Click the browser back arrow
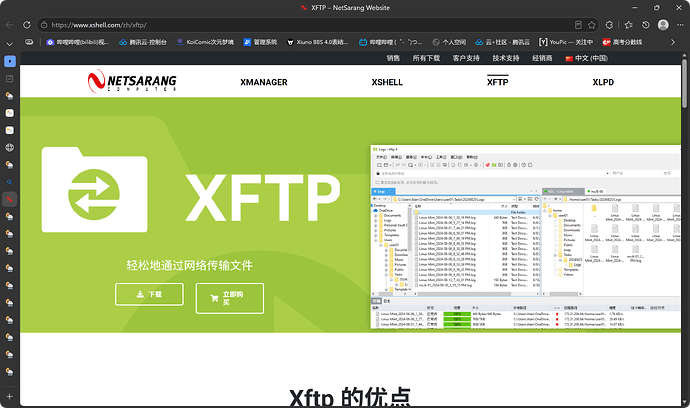The image size is (690, 408). [10, 25]
